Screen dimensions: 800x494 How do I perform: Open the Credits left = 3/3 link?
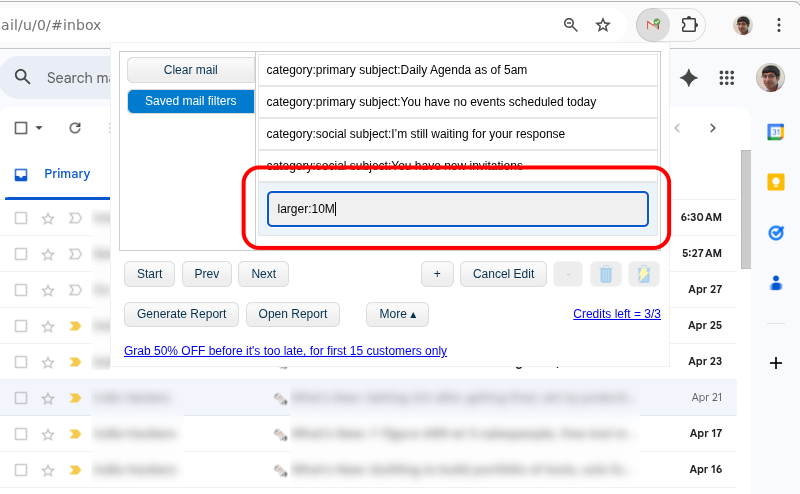point(617,314)
